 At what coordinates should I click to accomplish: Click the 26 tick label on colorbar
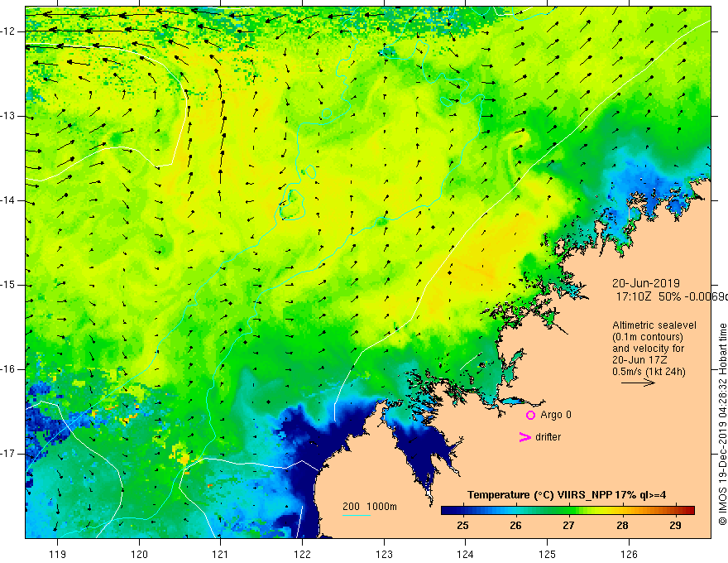(515, 526)
